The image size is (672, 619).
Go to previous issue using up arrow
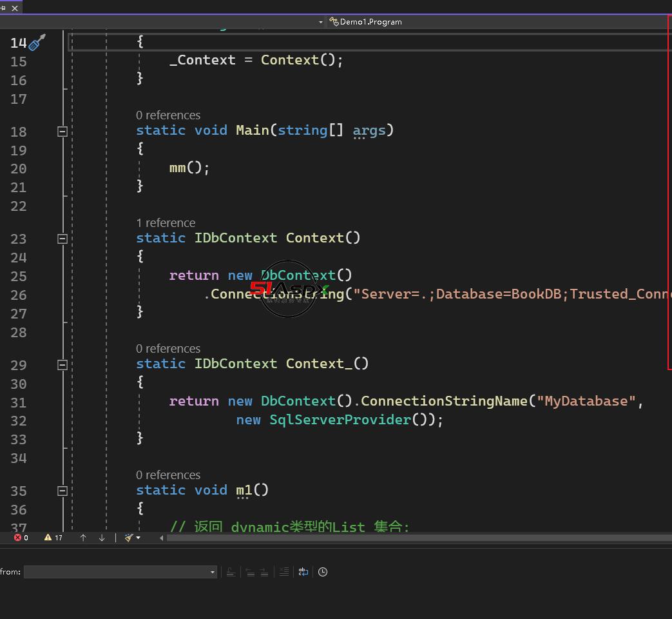click(83, 538)
